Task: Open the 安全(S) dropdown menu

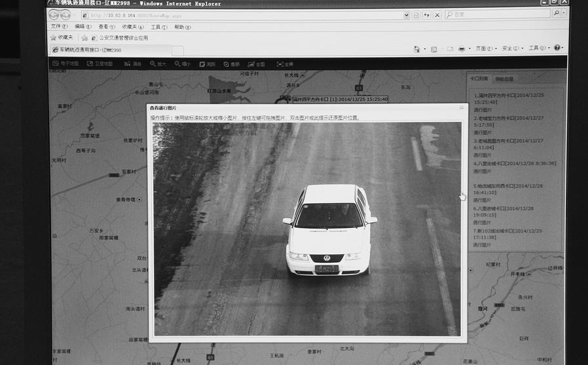Action: click(x=512, y=48)
